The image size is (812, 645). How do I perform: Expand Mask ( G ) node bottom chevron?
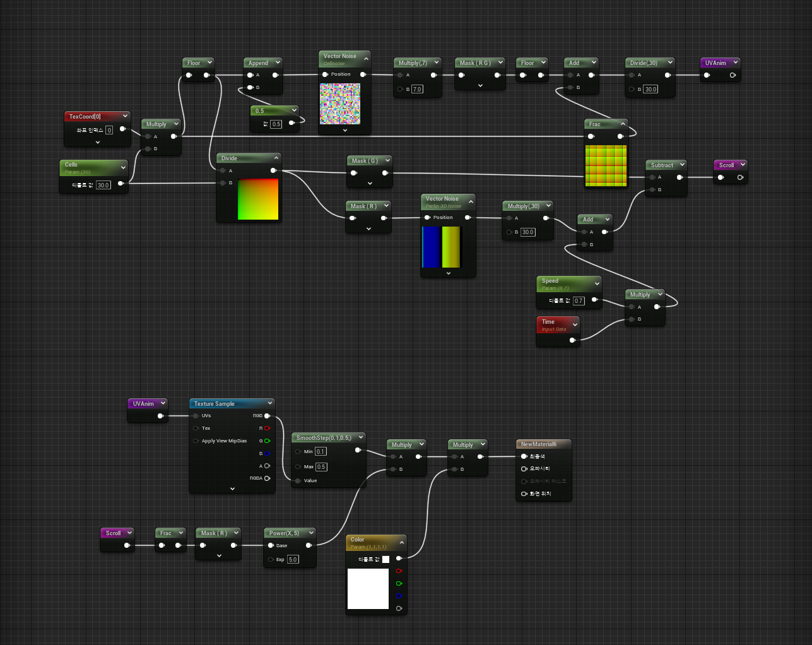click(370, 184)
